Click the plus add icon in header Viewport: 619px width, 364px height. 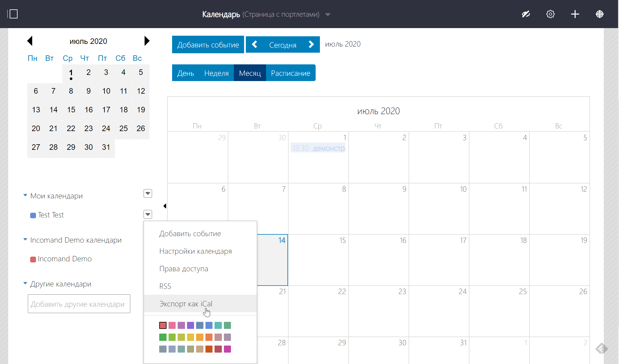(x=575, y=14)
